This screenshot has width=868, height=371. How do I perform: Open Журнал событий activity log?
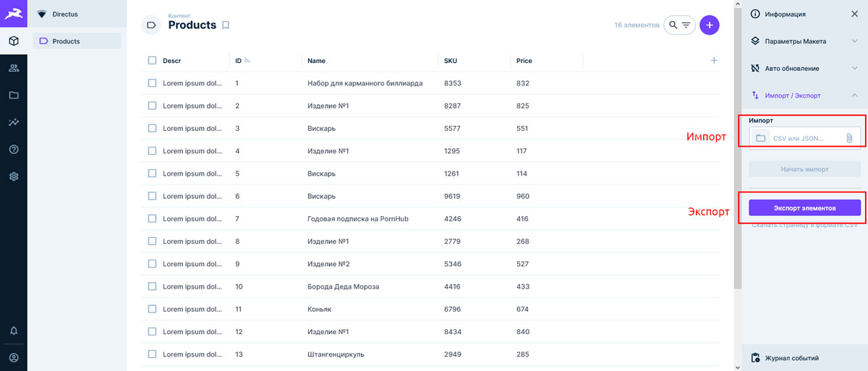click(791, 358)
